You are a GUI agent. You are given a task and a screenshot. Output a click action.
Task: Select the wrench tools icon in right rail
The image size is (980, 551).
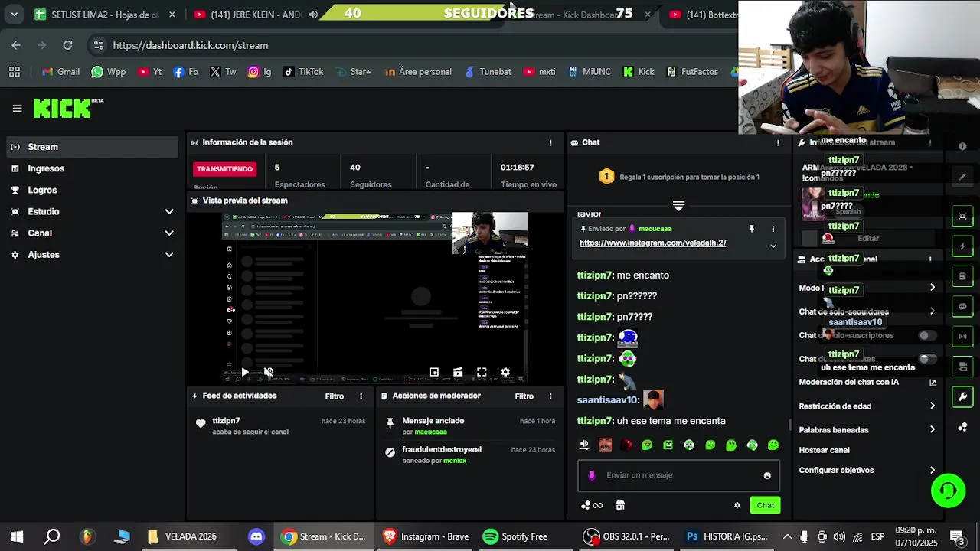point(962,396)
